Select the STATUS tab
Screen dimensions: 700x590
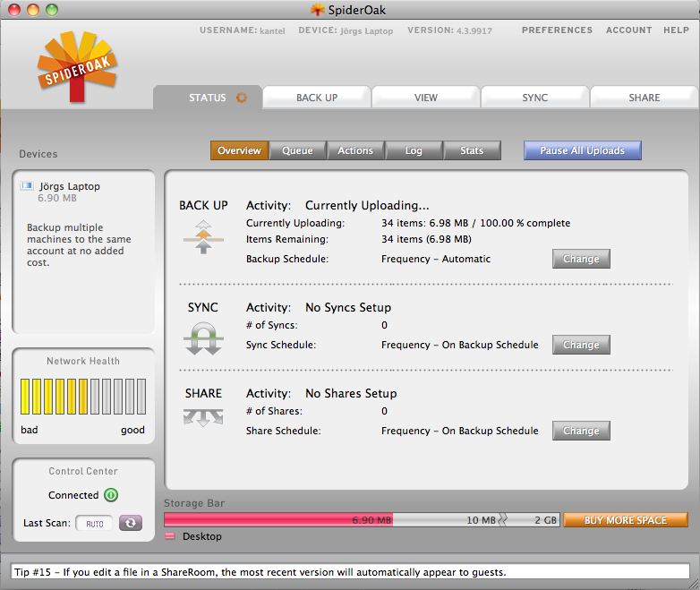208,98
